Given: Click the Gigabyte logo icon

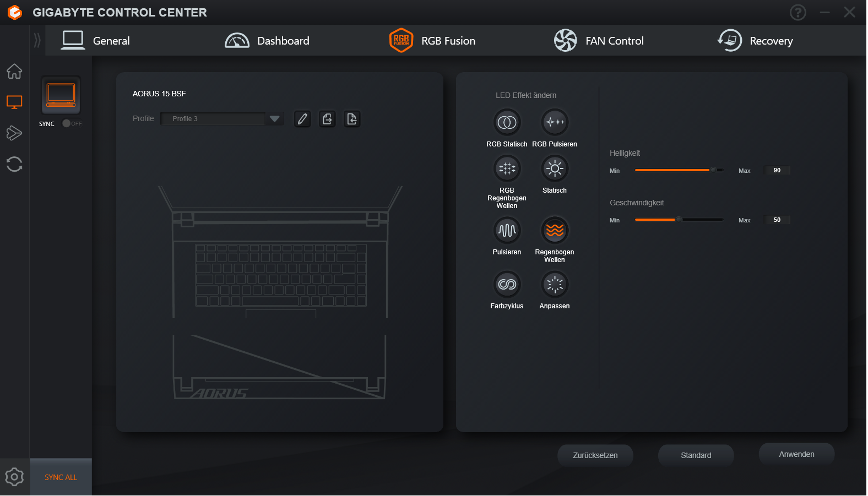Looking at the screenshot, I should click(x=15, y=12).
